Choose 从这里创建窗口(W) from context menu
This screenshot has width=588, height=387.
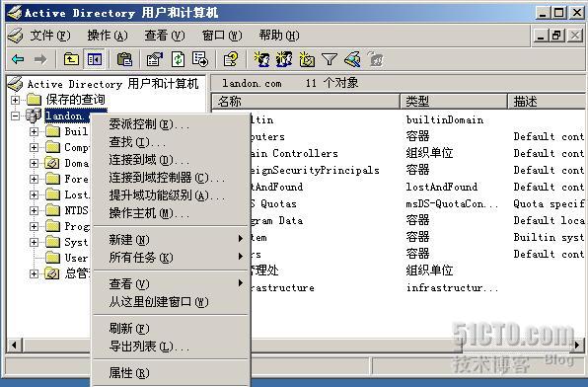pos(171,301)
